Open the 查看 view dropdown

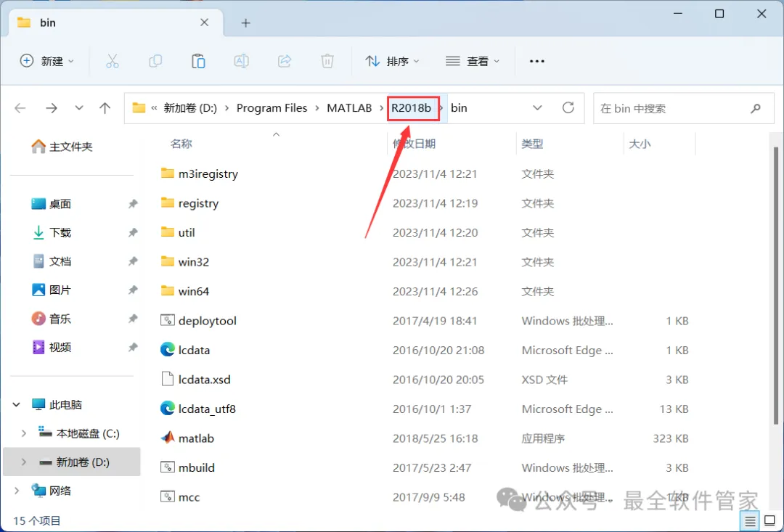click(473, 61)
